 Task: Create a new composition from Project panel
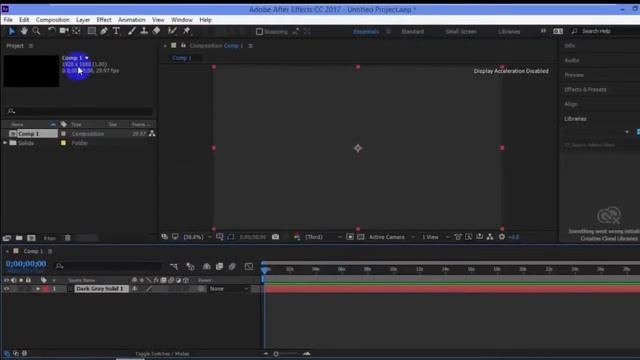pos(31,238)
